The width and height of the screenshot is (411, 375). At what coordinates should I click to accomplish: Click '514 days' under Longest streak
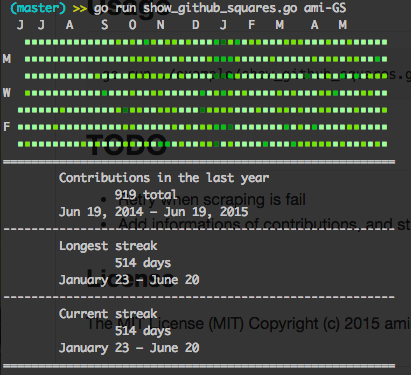143,263
